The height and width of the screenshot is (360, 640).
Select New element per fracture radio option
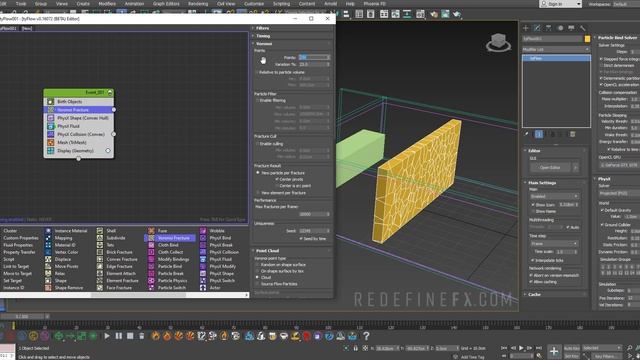click(x=258, y=193)
